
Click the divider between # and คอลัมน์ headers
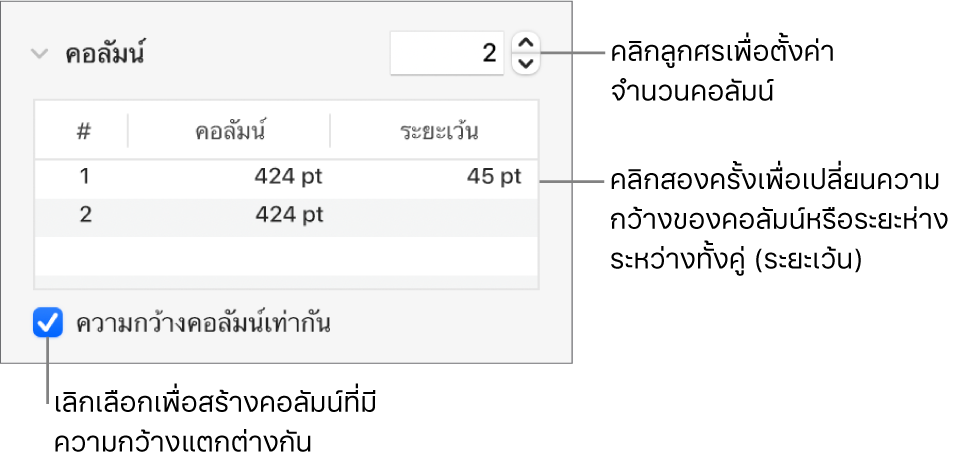coord(128,130)
